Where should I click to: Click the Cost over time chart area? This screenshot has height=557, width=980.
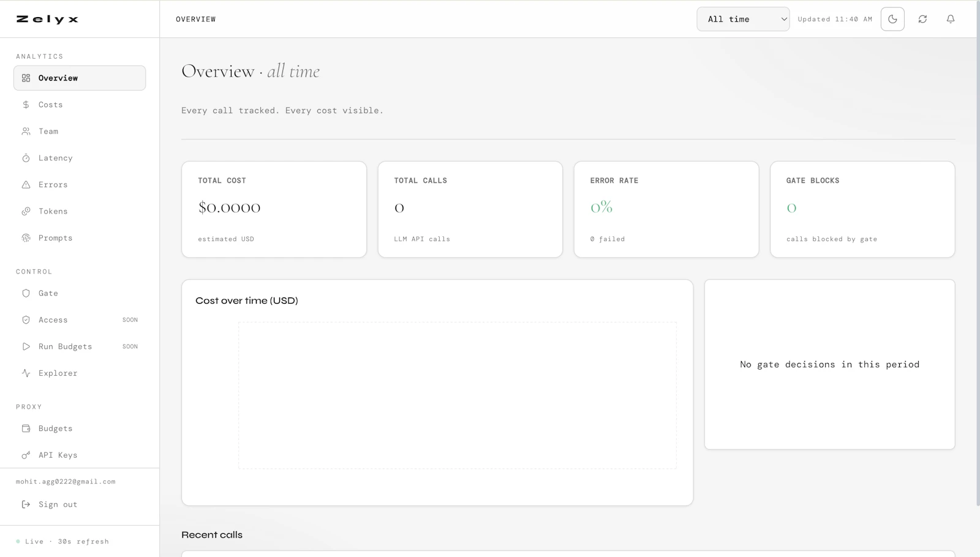click(x=458, y=395)
